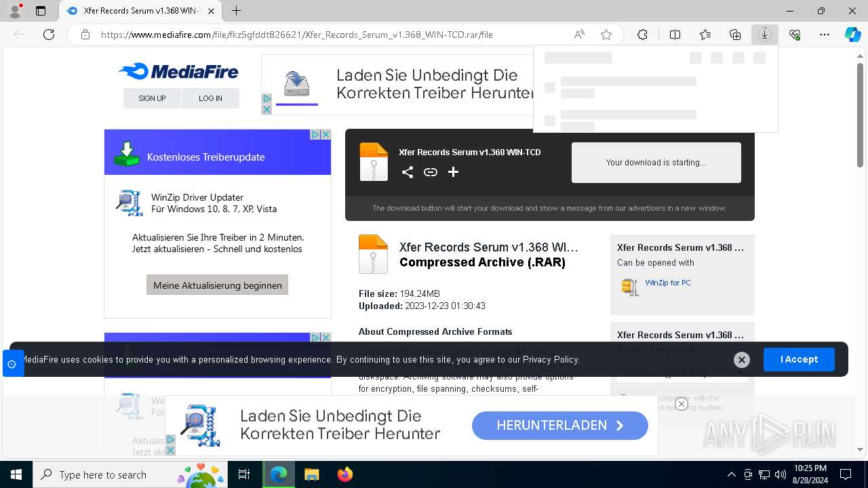The width and height of the screenshot is (868, 488).
Task: Open File Explorer from taskbar
Action: click(311, 474)
